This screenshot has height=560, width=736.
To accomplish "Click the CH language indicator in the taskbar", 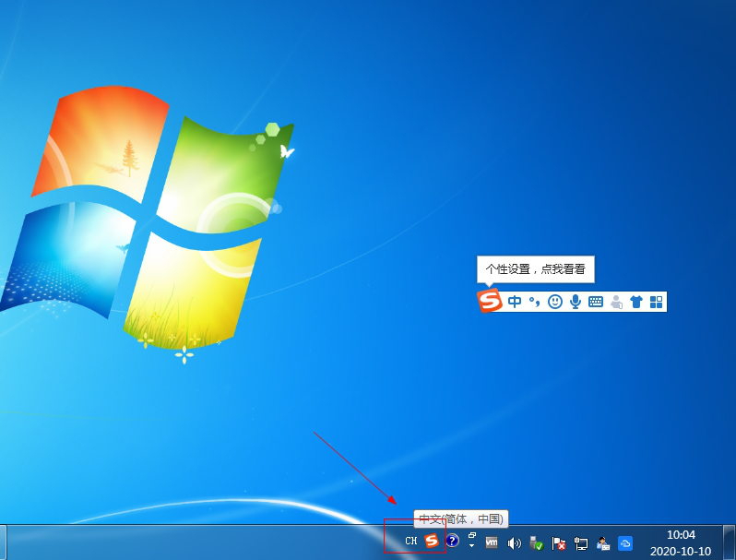I will (x=411, y=542).
